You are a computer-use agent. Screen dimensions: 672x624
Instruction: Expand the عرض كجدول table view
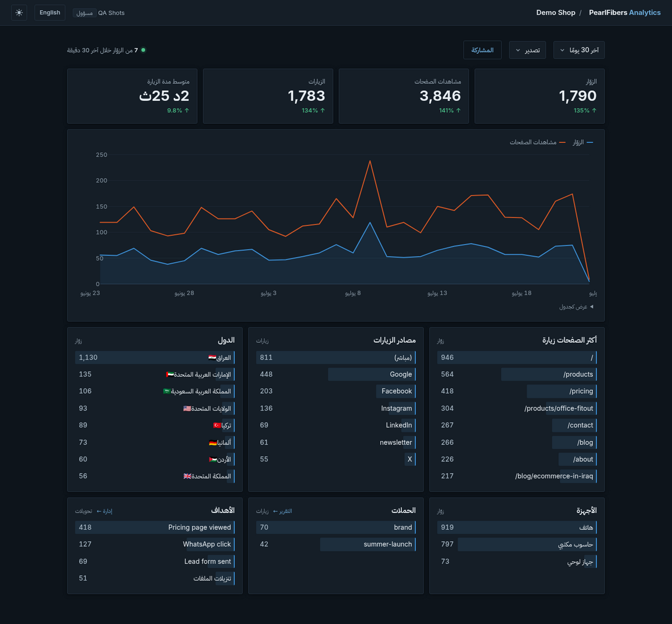(x=576, y=306)
